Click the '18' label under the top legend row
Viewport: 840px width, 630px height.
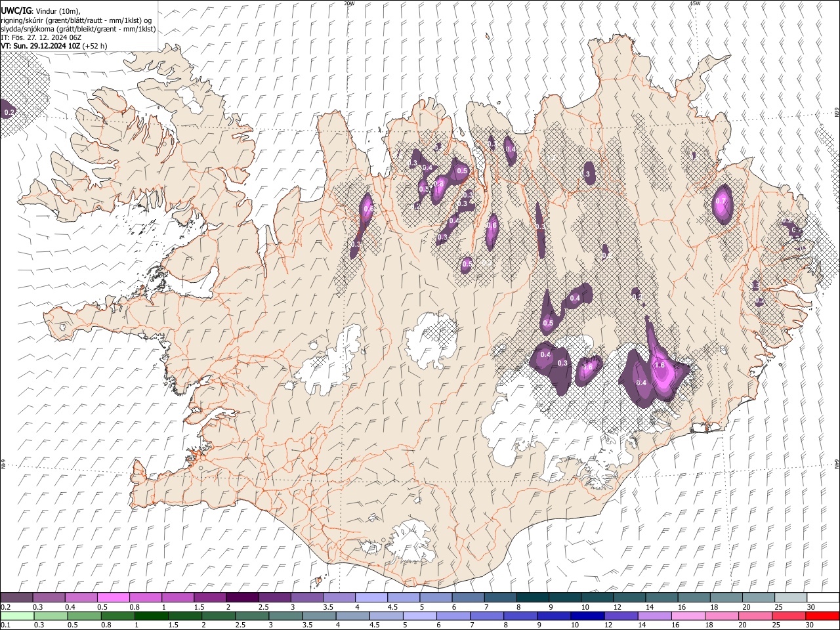point(714,607)
